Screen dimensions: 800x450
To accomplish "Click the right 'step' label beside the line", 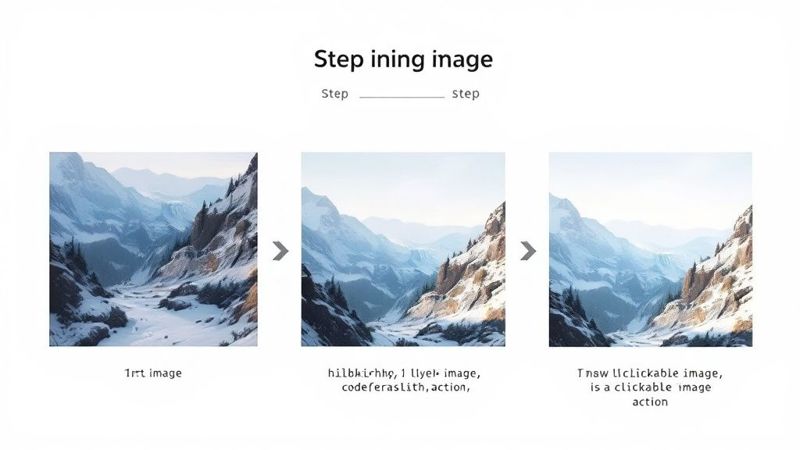I will point(466,94).
